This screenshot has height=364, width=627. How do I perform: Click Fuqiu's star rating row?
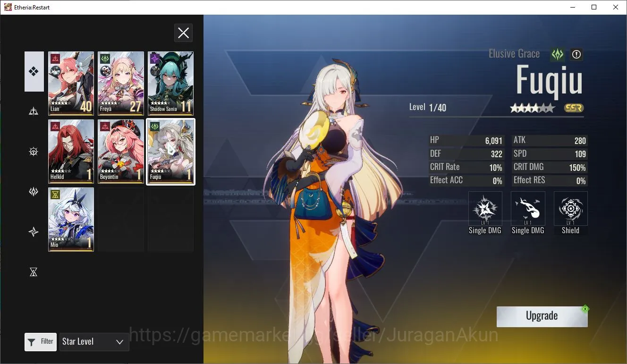tap(532, 108)
